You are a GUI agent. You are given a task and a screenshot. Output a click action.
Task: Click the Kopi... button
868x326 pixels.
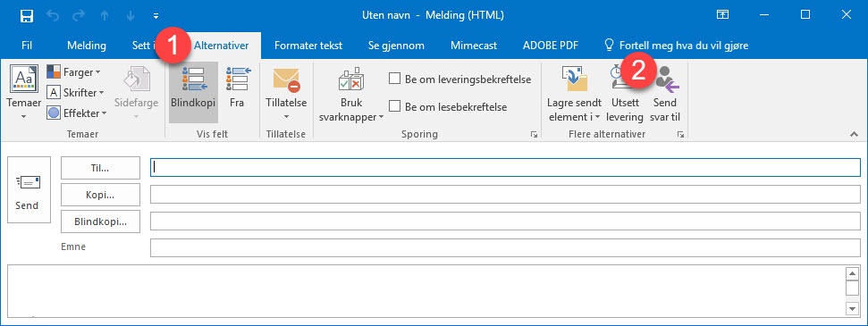pos(100,195)
